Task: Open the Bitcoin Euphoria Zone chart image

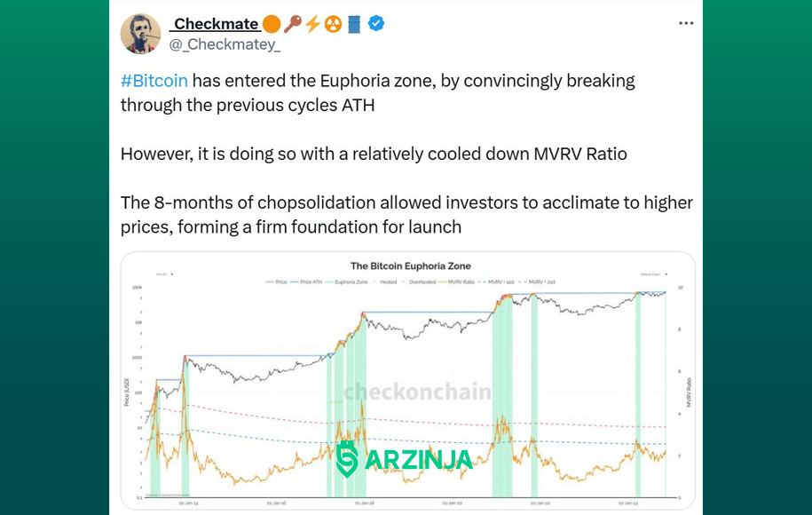Action: (x=408, y=381)
